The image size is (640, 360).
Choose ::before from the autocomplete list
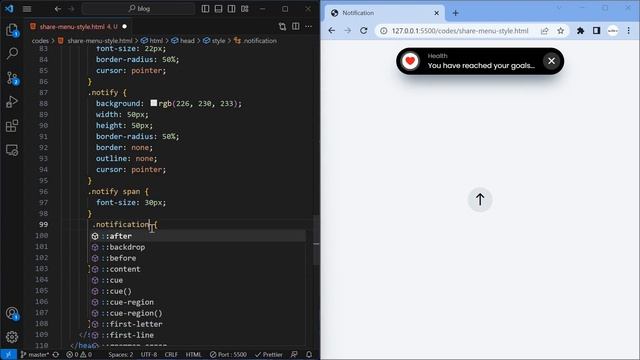click(198, 258)
